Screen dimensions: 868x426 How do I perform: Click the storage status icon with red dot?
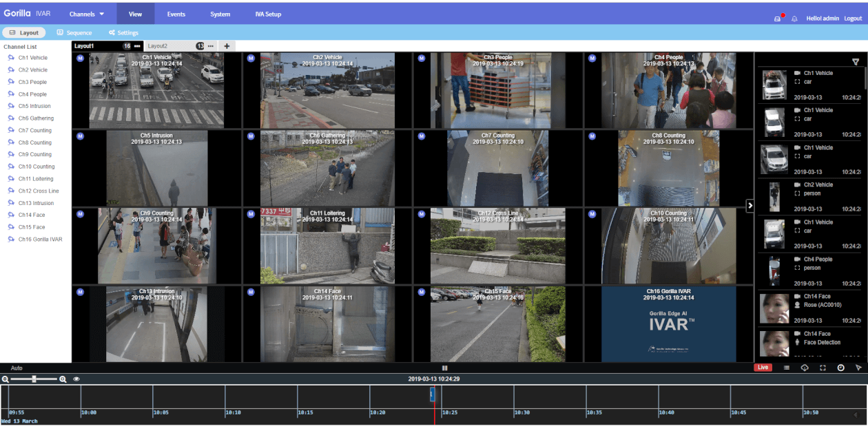[778, 18]
